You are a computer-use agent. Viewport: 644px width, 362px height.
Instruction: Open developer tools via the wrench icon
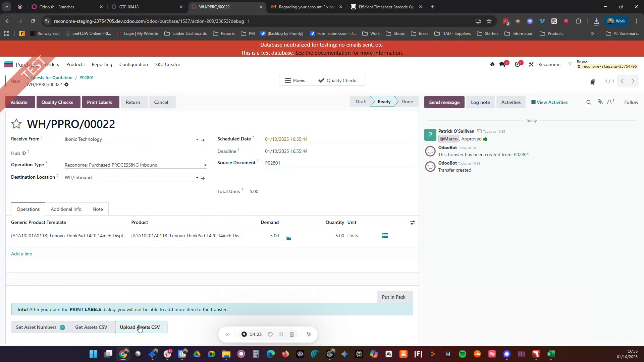(531, 64)
